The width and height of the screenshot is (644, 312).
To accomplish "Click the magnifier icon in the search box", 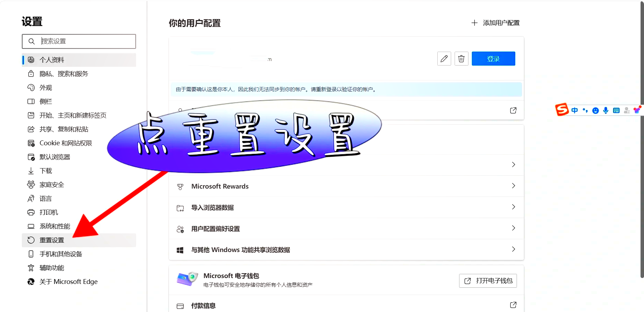I will point(32,41).
